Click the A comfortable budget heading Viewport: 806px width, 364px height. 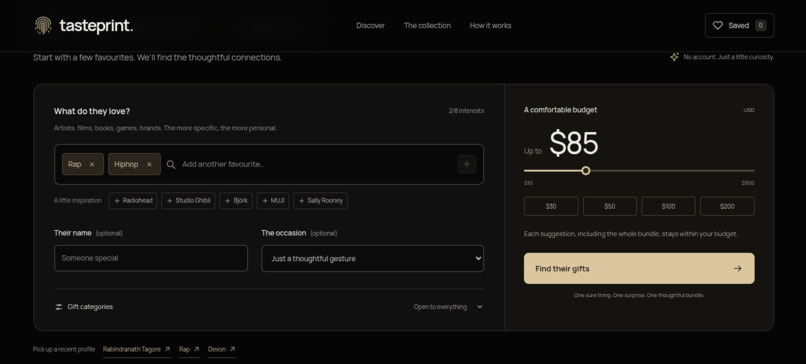coord(560,110)
